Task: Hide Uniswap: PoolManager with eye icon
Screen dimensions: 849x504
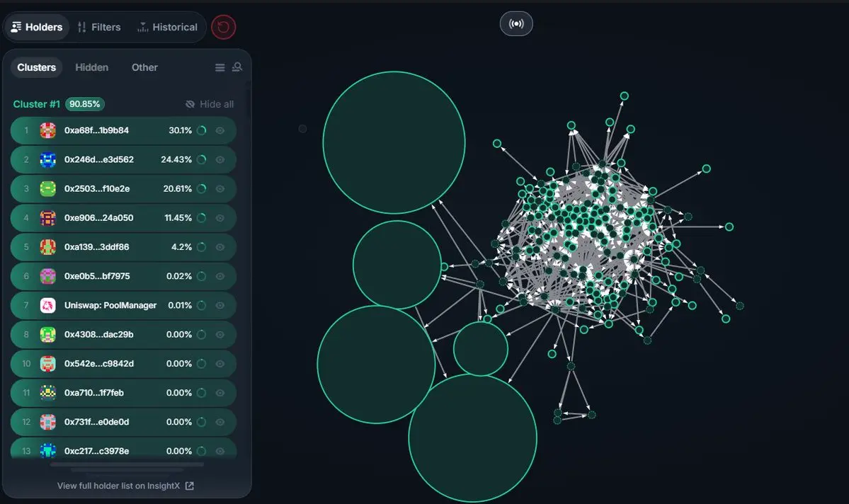Action: point(220,305)
